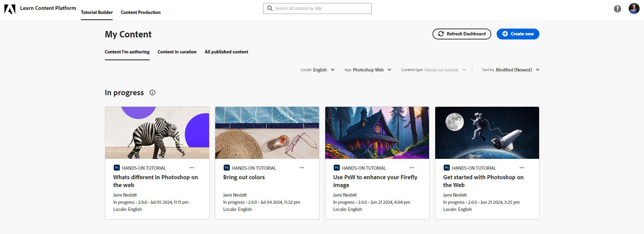This screenshot has width=644, height=234.
Task: Open the Sort by Modified (Newest) dropdown
Action: point(511,70)
